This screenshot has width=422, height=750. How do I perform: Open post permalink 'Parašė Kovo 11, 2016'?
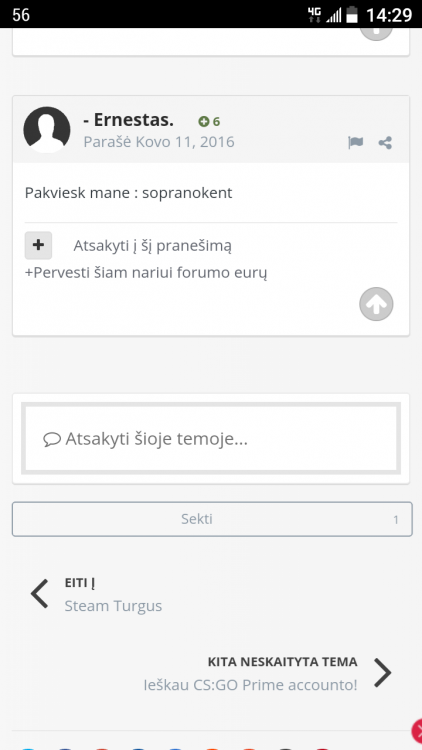point(159,142)
